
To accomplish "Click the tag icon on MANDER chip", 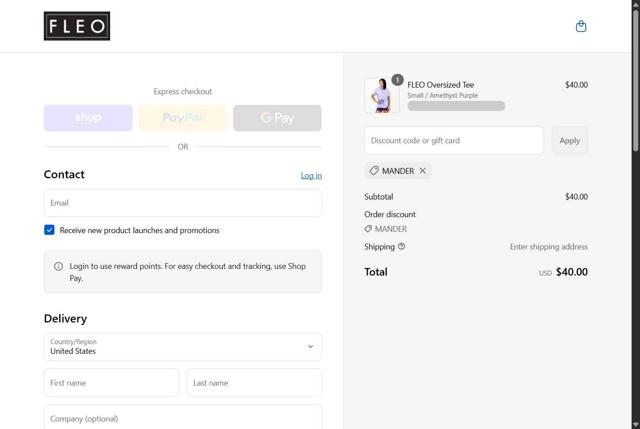I will point(374,171).
